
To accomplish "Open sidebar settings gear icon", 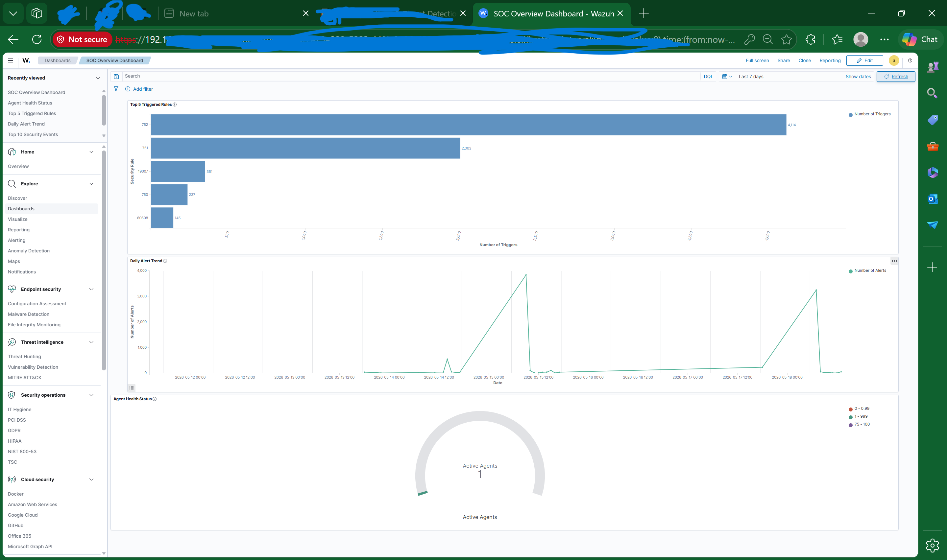I will click(932, 545).
